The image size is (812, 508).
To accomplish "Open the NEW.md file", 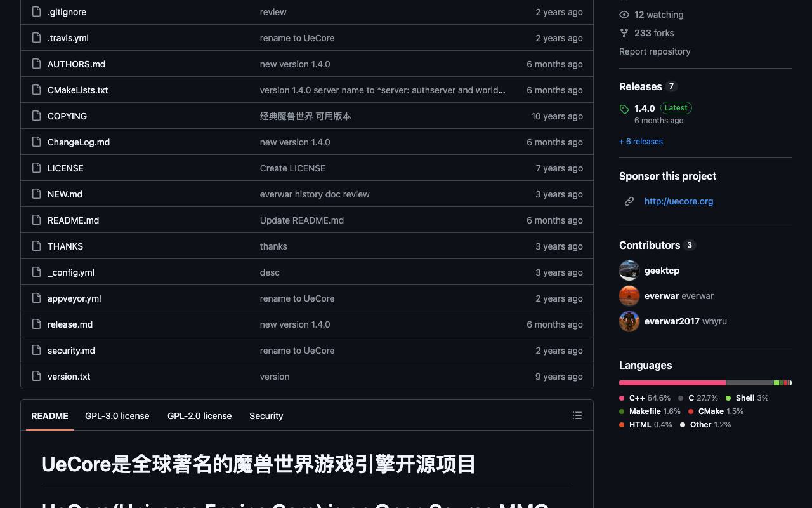I will point(65,194).
